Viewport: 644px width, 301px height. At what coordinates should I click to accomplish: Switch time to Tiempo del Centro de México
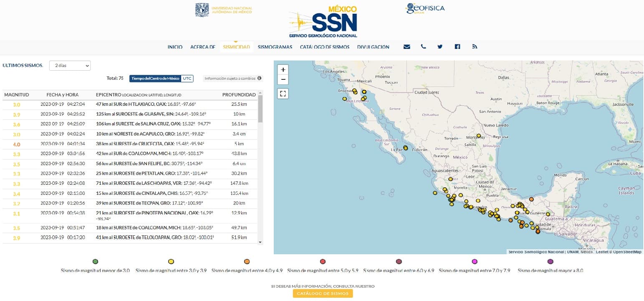[155, 78]
